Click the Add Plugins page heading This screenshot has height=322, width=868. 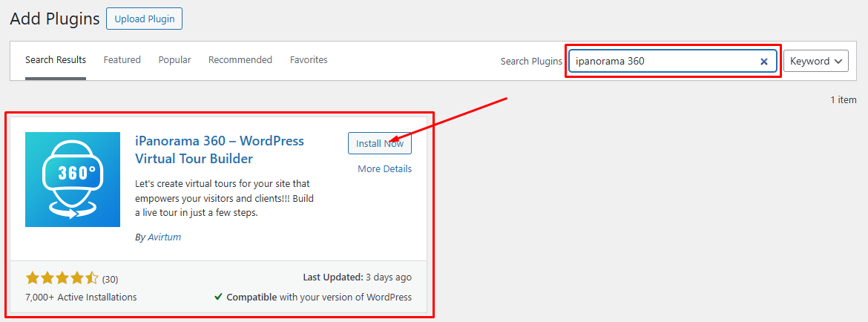pos(55,19)
